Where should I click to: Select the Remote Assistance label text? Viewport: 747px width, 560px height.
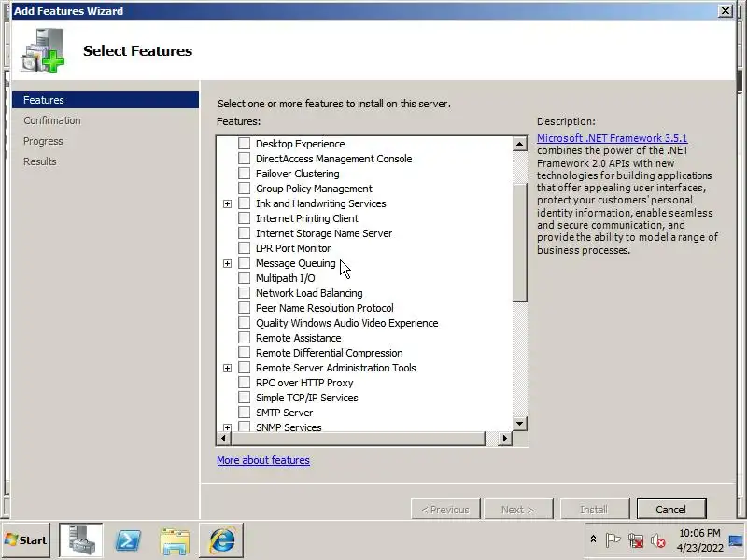pyautogui.click(x=298, y=338)
